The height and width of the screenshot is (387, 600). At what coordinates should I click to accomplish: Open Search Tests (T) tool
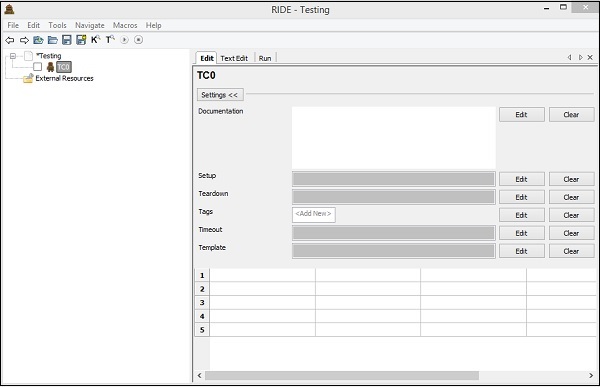coord(110,39)
